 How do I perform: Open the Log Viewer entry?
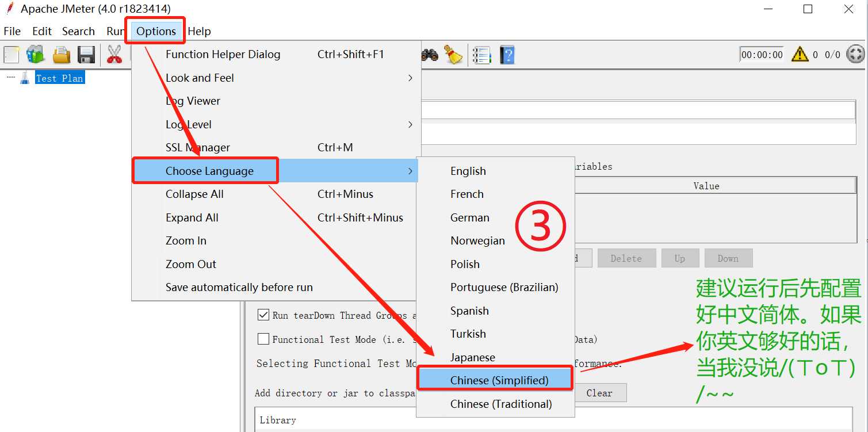pyautogui.click(x=276, y=101)
